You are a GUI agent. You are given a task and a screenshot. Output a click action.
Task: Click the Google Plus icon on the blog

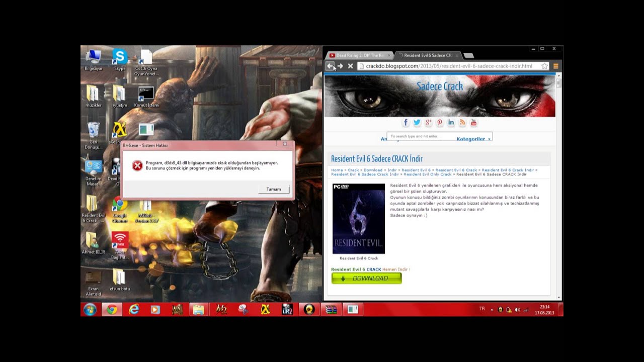tap(428, 123)
